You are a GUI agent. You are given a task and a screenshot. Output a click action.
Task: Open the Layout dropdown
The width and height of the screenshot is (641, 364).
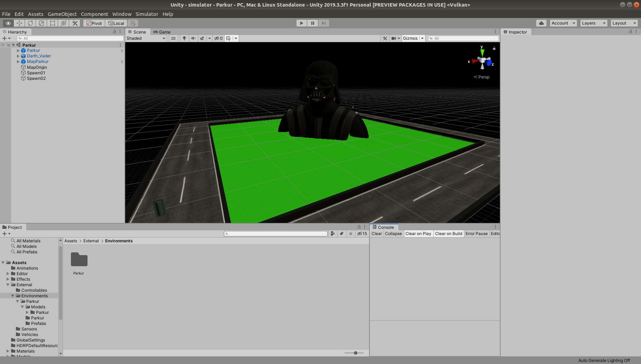624,23
